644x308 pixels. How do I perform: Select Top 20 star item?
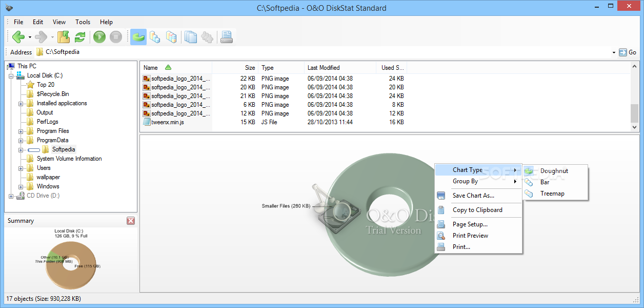45,85
